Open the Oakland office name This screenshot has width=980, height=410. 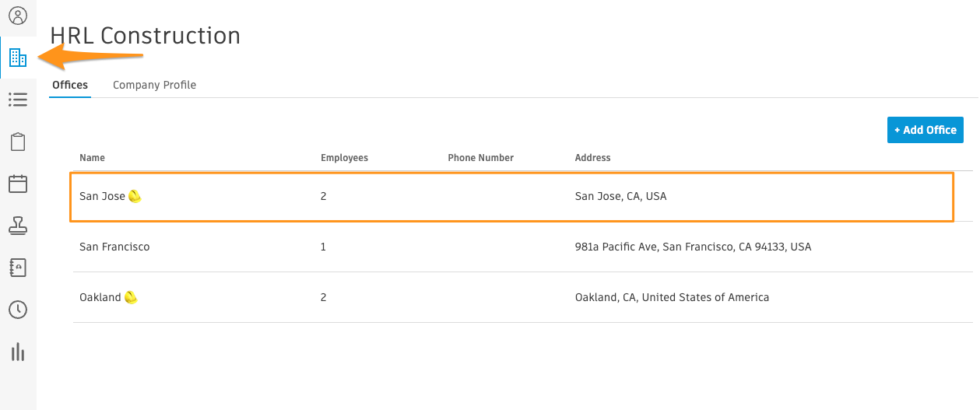pyautogui.click(x=100, y=297)
